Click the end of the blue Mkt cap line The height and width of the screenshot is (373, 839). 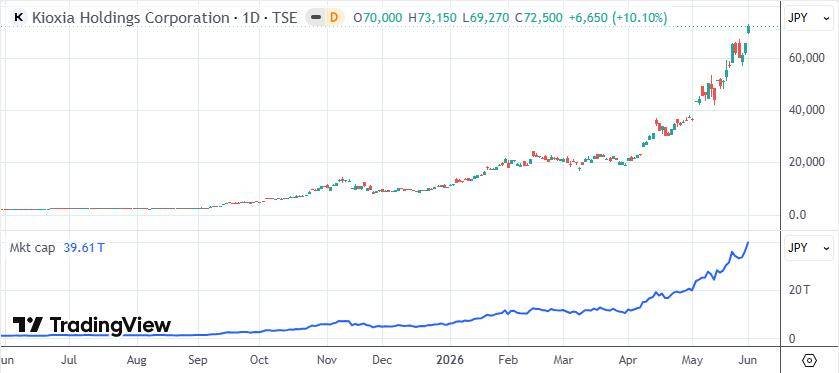pyautogui.click(x=748, y=242)
